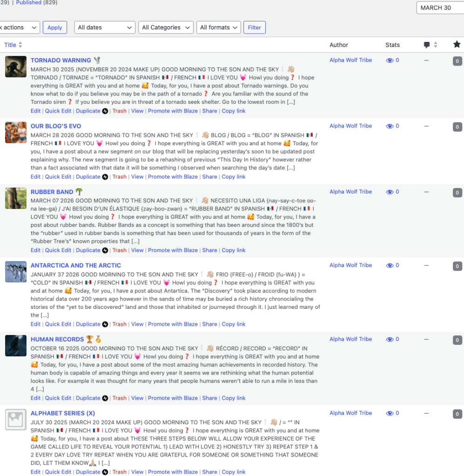Expand the All Categories dropdown
Viewport: 464px width, 476px height.
(166, 27)
